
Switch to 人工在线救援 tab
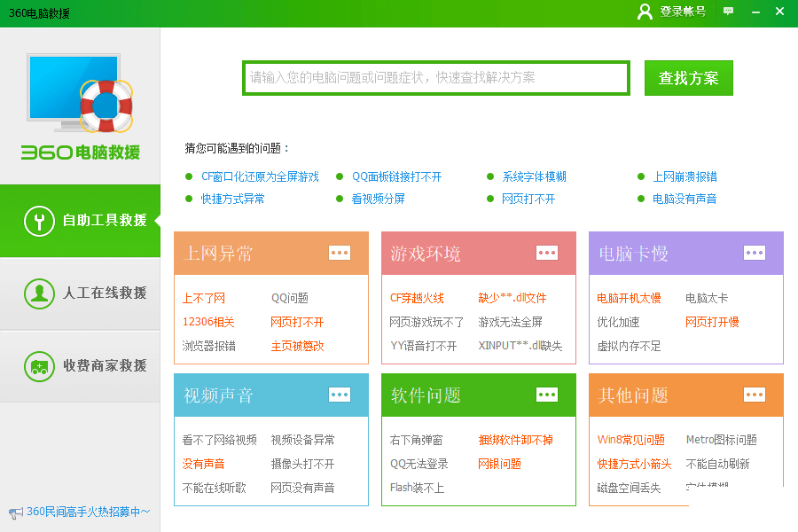[x=80, y=293]
